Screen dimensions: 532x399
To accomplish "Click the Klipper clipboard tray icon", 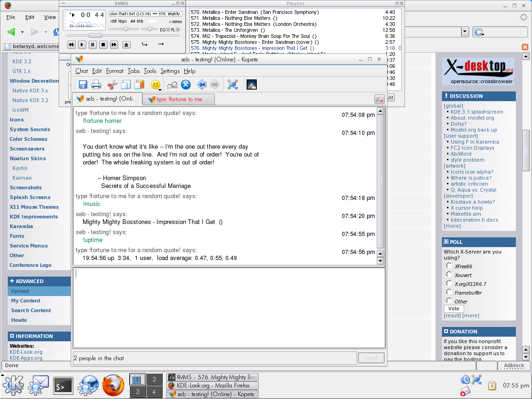I will tap(492, 386).
